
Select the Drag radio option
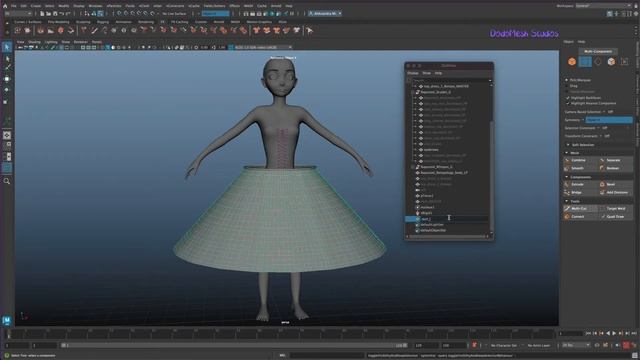point(567,86)
